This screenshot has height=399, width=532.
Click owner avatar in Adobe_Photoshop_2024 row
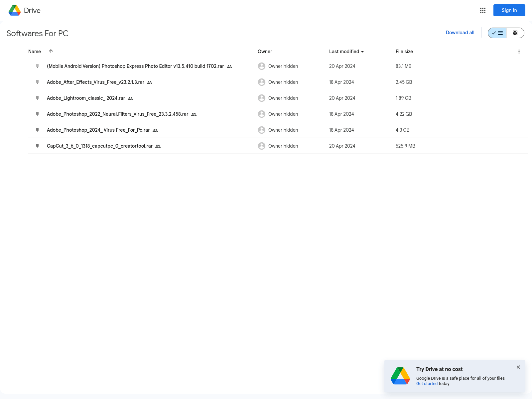262,130
